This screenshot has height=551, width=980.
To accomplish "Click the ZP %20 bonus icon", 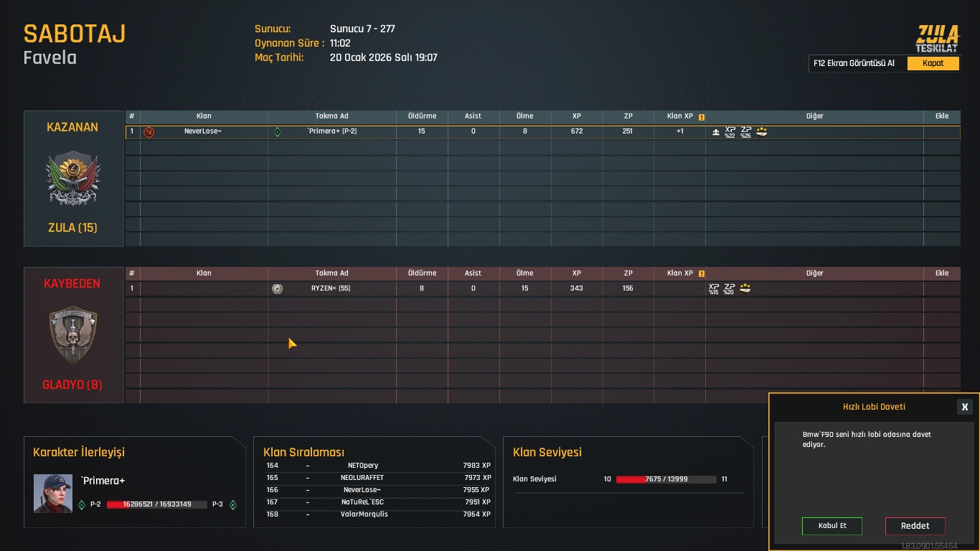I will pos(730,288).
